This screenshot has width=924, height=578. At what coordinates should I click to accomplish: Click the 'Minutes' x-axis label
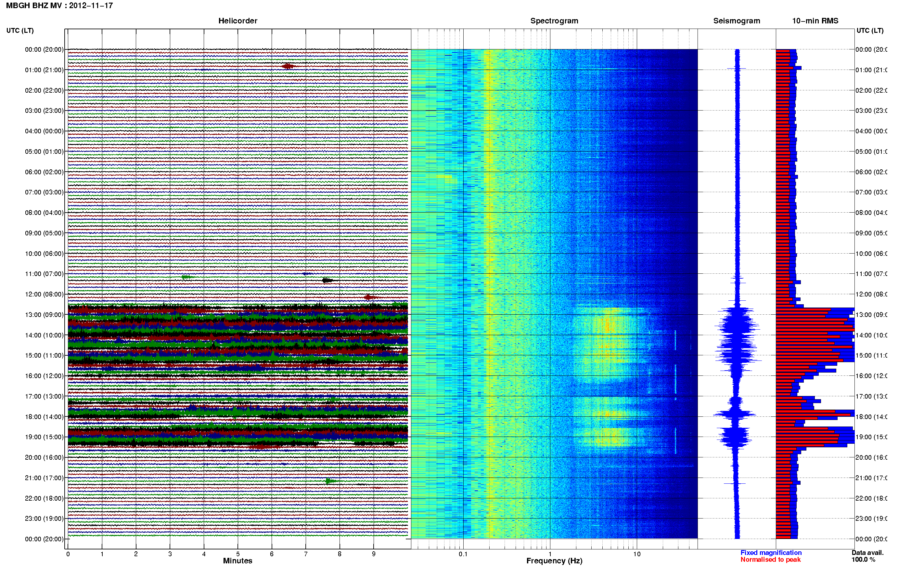(x=237, y=561)
